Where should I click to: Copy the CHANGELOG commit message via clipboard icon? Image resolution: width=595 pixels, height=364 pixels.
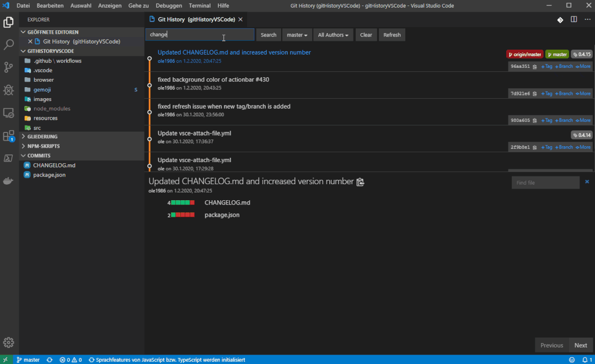pyautogui.click(x=360, y=182)
